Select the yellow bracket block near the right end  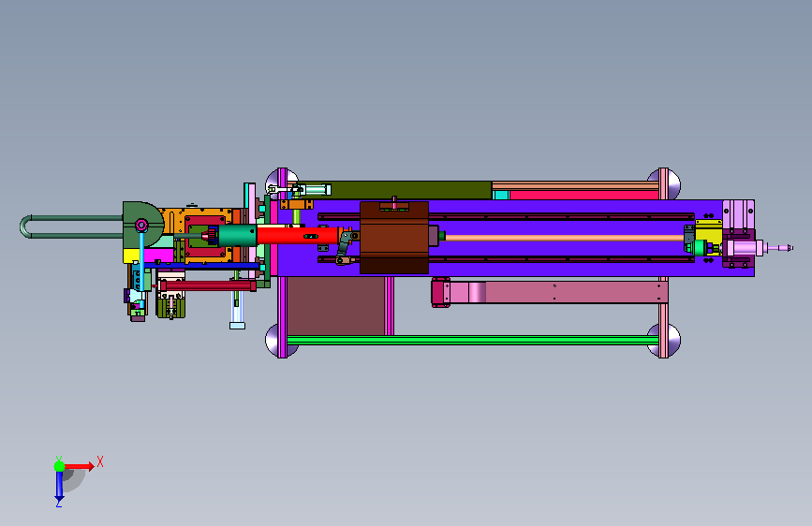tap(708, 234)
